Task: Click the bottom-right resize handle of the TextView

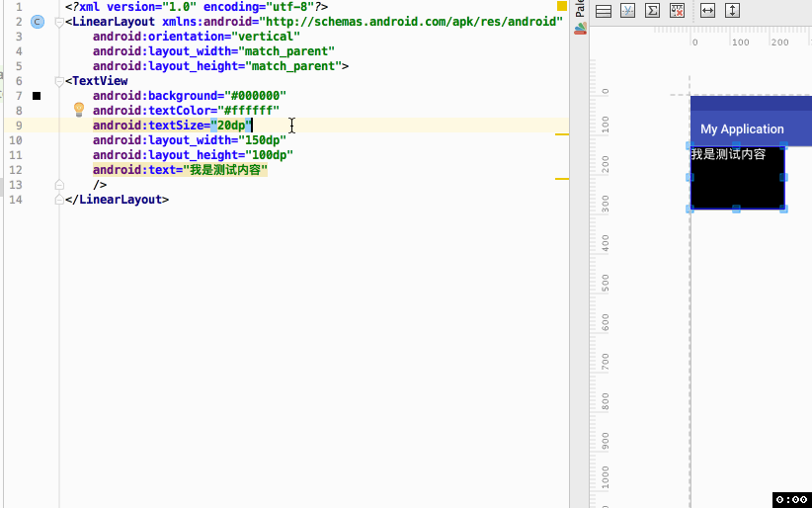Action: (x=784, y=209)
